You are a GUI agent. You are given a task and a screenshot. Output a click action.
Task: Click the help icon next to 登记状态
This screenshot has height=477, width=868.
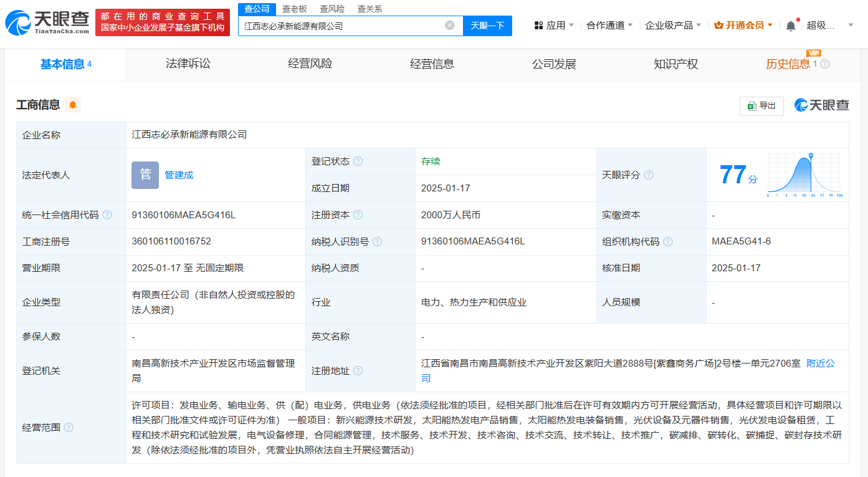point(358,161)
